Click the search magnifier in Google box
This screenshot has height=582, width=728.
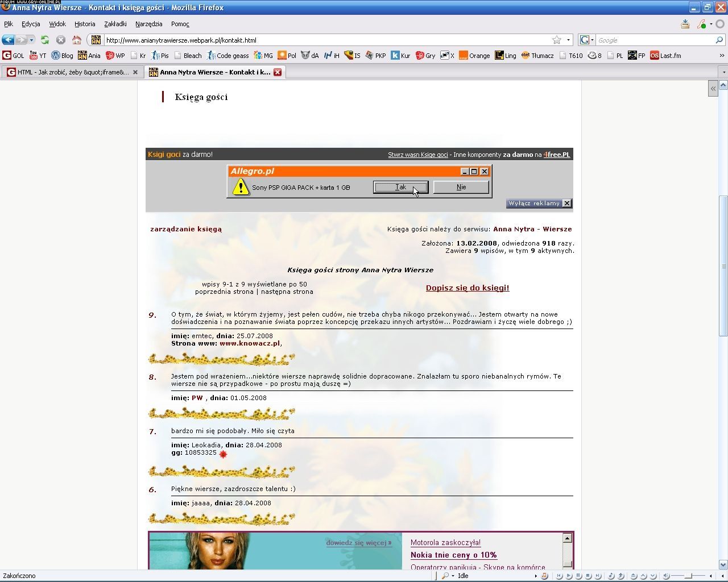719,40
